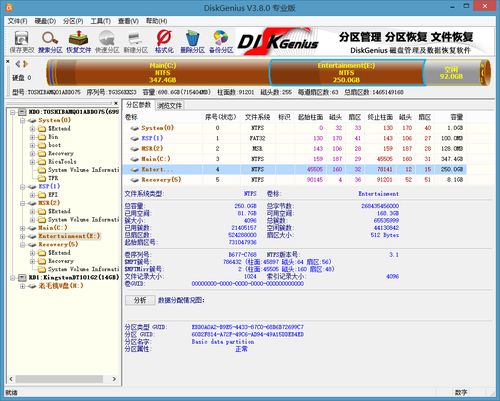Click the 容量 column header
The image size is (500, 401).
pyautogui.click(x=456, y=117)
